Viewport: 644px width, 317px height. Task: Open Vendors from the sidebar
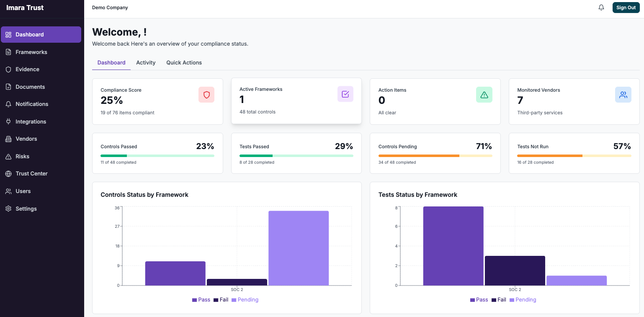(26, 139)
